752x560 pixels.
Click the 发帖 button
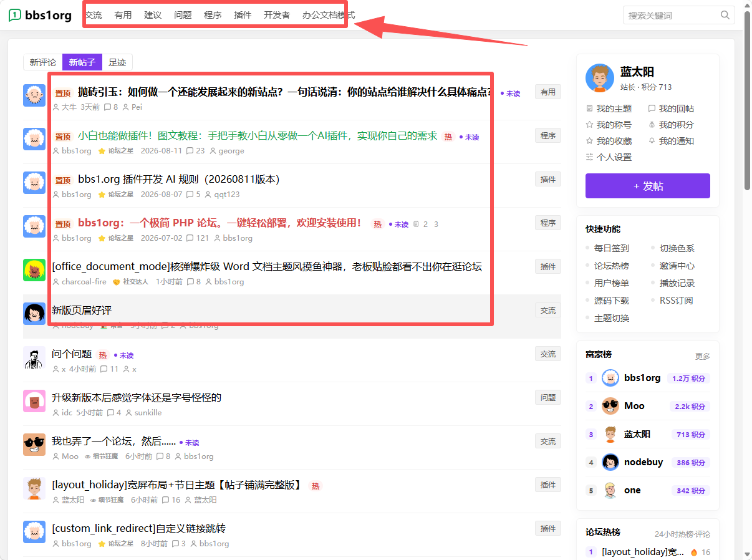tap(648, 186)
